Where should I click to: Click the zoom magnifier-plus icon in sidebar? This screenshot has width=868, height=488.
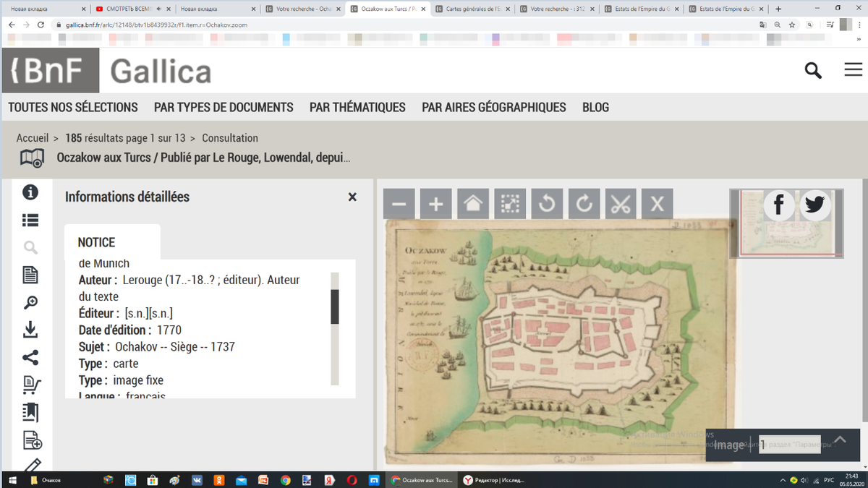(x=30, y=302)
